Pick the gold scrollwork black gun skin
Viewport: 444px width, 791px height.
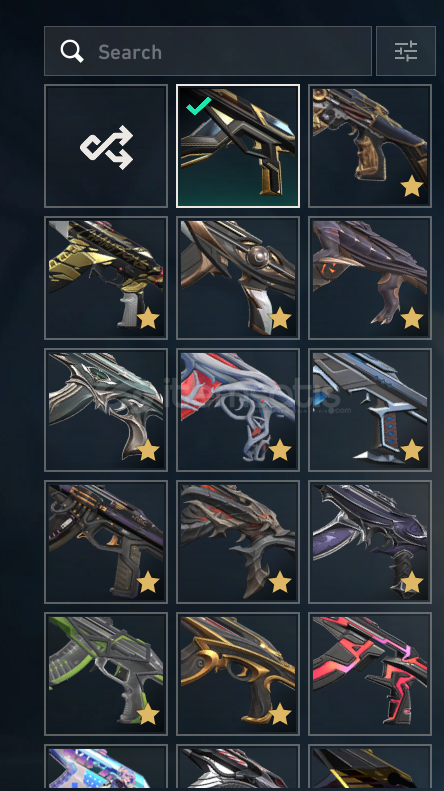(x=238, y=674)
